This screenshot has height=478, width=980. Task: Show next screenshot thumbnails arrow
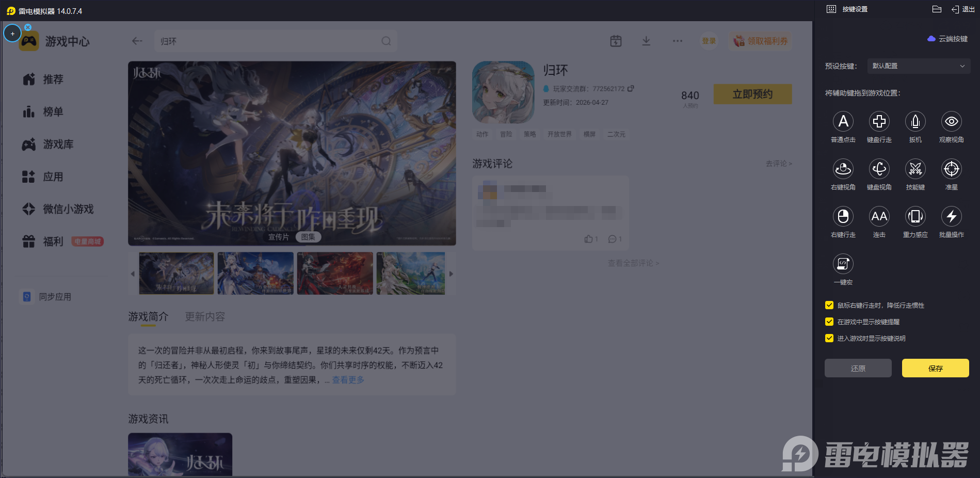451,274
